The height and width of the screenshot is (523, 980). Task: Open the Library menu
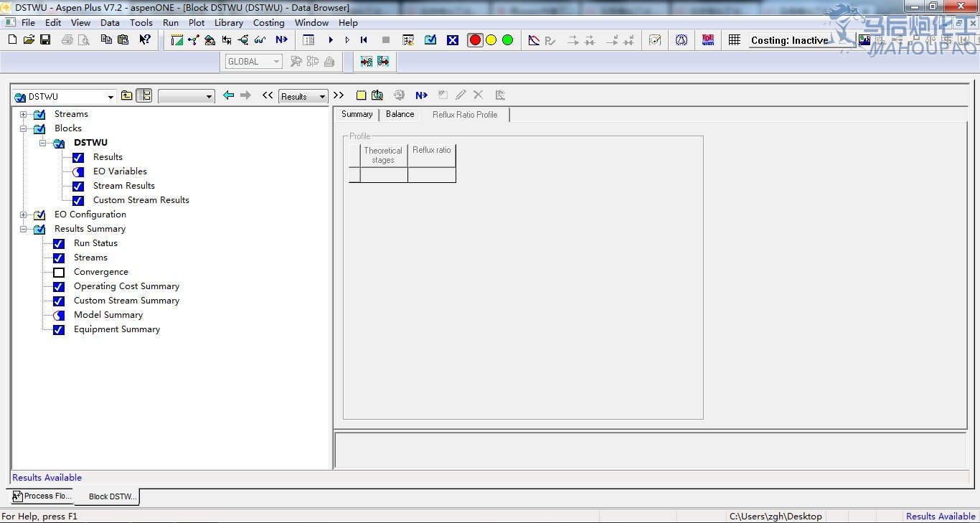click(x=229, y=23)
